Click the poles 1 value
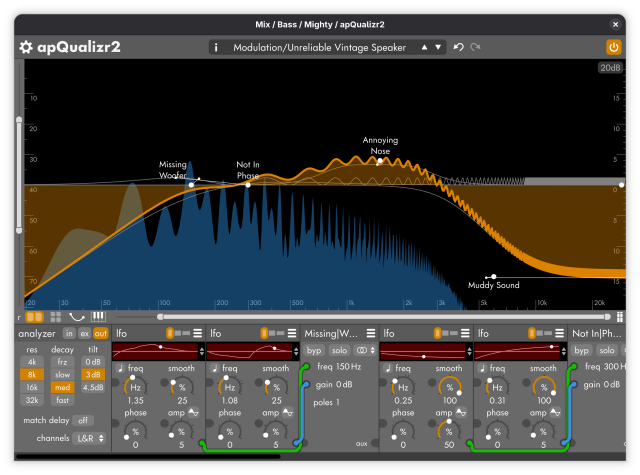640x475 pixels. pyautogui.click(x=338, y=402)
